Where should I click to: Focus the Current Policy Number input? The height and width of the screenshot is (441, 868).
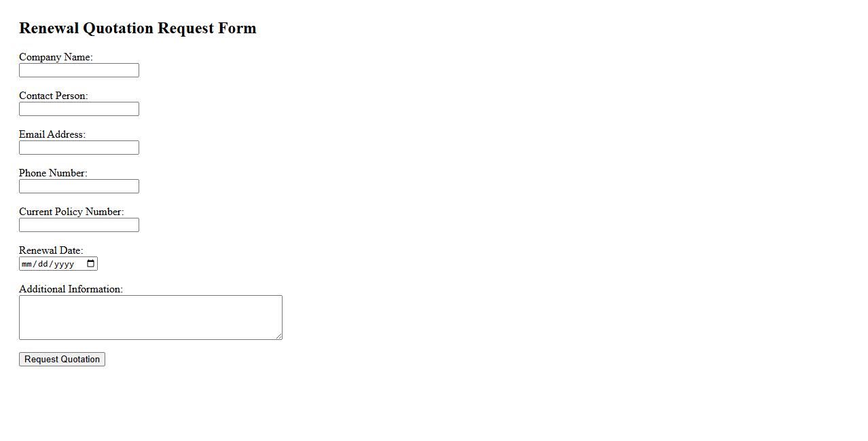click(79, 225)
